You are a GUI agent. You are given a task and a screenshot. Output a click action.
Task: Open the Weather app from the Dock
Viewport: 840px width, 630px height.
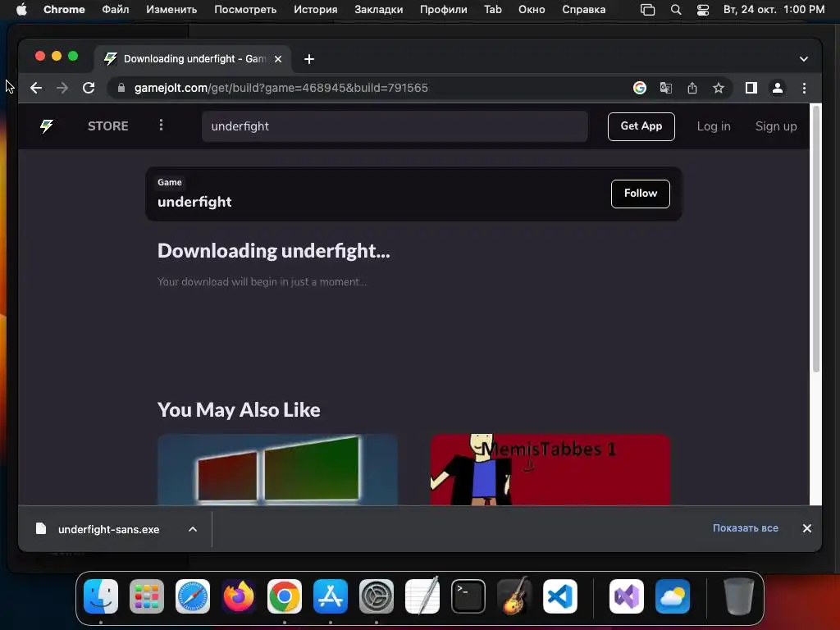673,596
